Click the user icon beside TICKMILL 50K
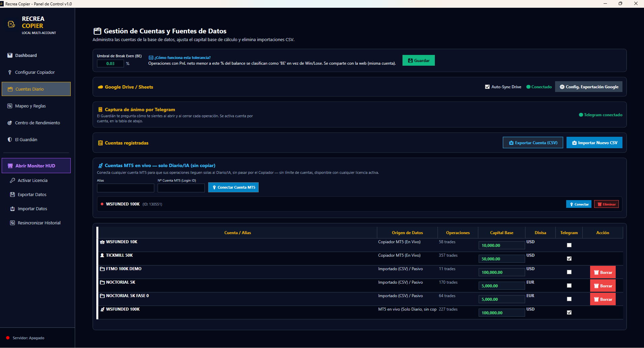644x348 pixels. pos(102,255)
